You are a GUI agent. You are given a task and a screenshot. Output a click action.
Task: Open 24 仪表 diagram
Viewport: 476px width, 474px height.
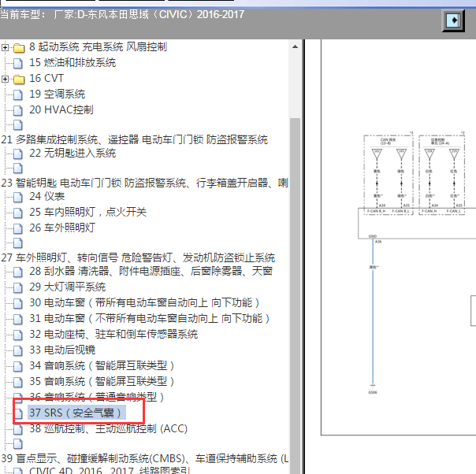coord(46,197)
